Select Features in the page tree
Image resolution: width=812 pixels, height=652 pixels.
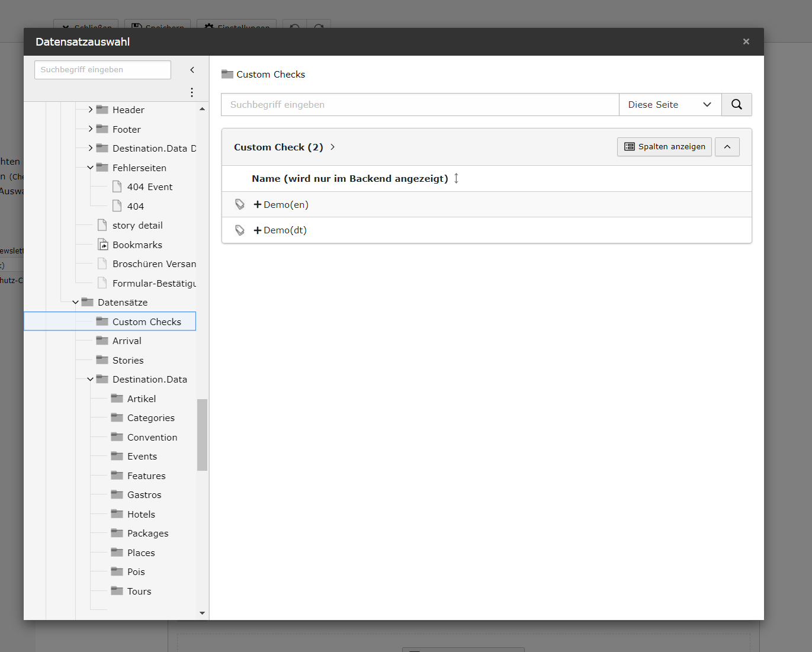point(146,476)
